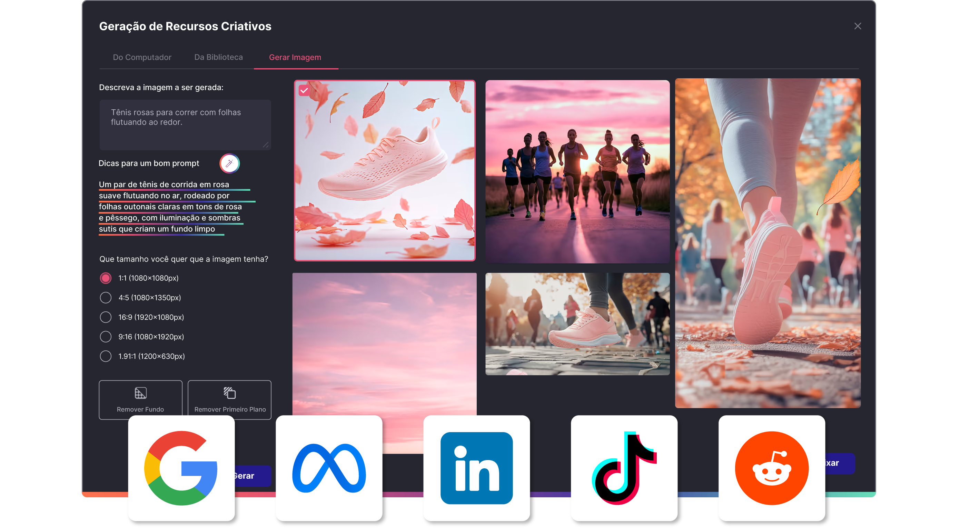The height and width of the screenshot is (528, 980).
Task: Click in the image description text field
Action: 185,125
